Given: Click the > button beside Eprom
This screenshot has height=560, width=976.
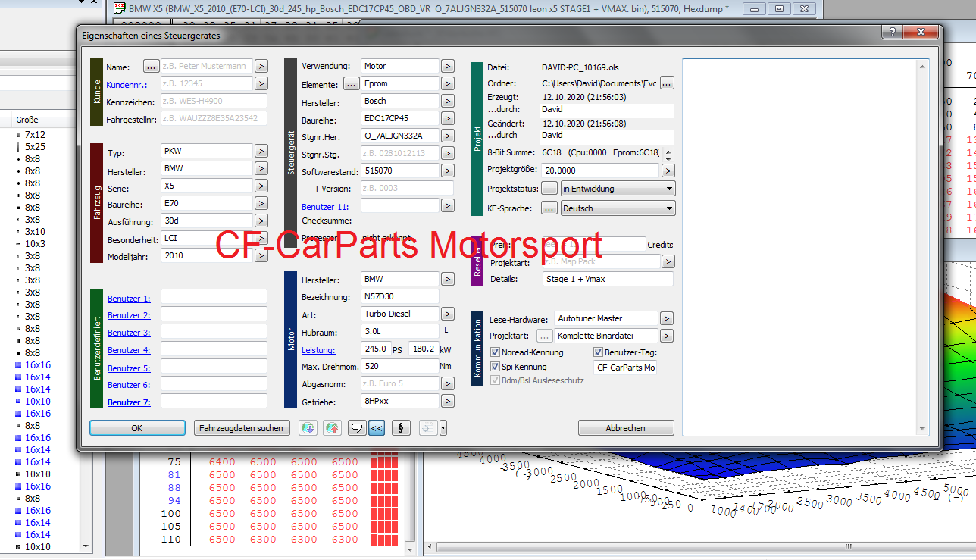Looking at the screenshot, I should click(x=448, y=84).
